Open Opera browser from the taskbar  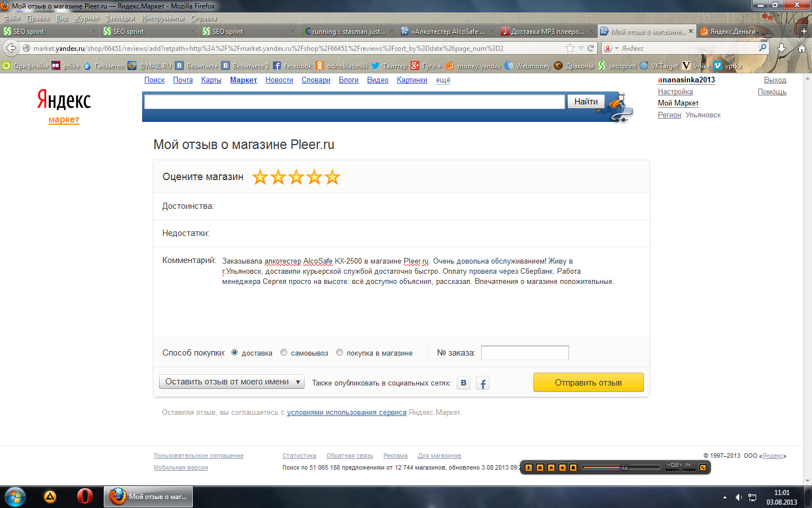click(85, 497)
